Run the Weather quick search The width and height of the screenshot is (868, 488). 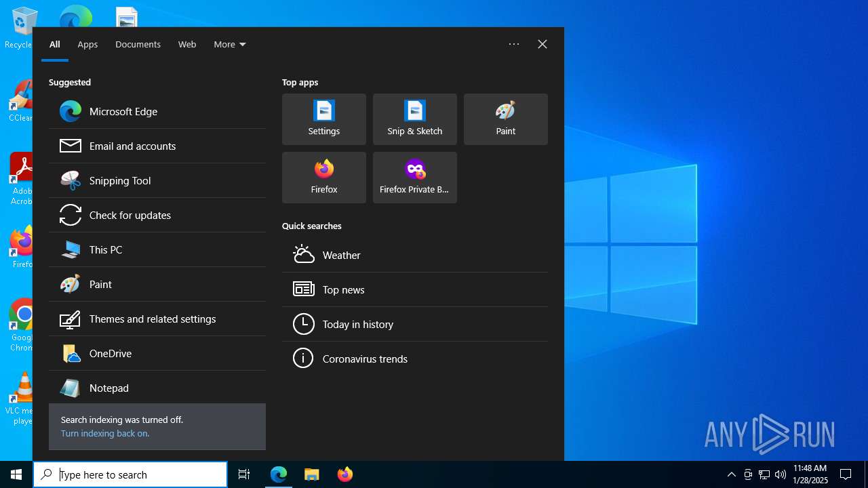pyautogui.click(x=415, y=255)
